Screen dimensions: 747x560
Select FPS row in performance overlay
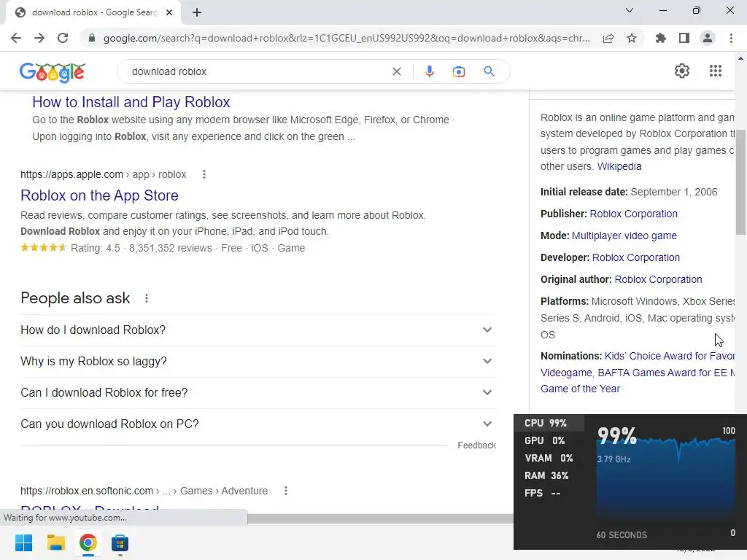549,494
